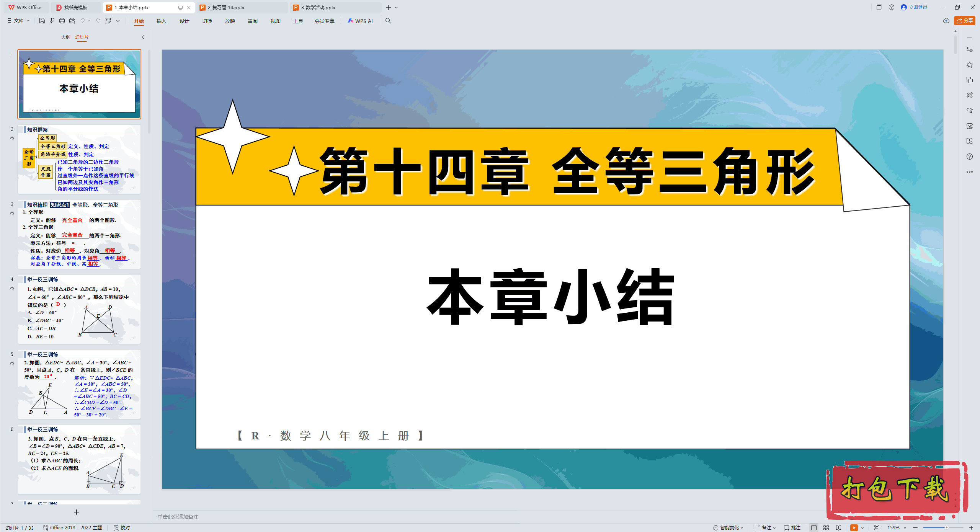Click the 立即登录 login button
The image size is (980, 532).
(x=915, y=7)
